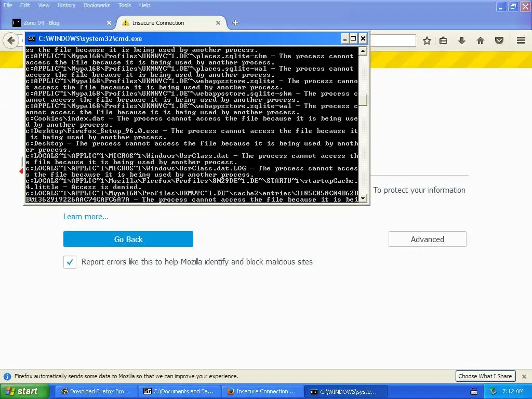Dismiss the data notification bar
The image size is (532, 399).
click(524, 376)
